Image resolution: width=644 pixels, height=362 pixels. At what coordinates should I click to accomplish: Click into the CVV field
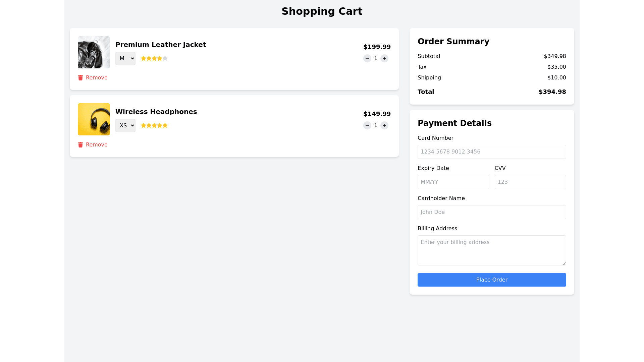coord(530,182)
